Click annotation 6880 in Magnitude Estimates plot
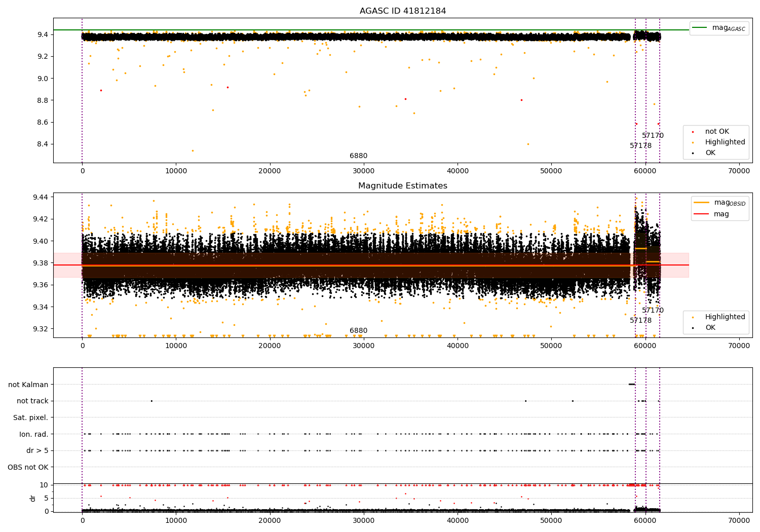Image resolution: width=760 pixels, height=532 pixels. coord(359,331)
